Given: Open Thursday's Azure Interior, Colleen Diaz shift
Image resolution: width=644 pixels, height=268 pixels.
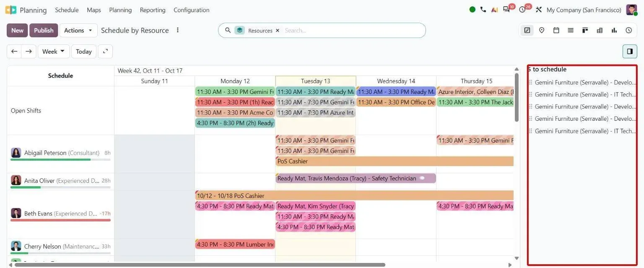Looking at the screenshot, I should (x=475, y=91).
